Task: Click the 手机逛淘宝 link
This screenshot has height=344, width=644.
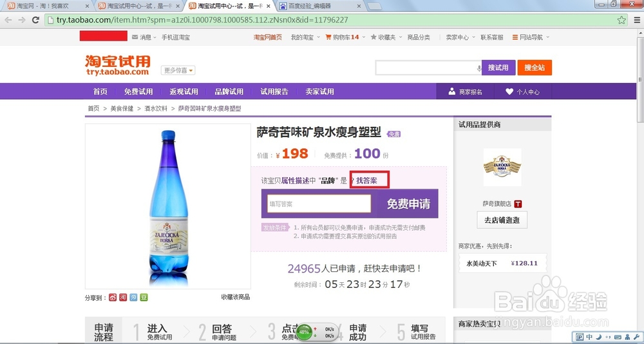Action: 175,37
